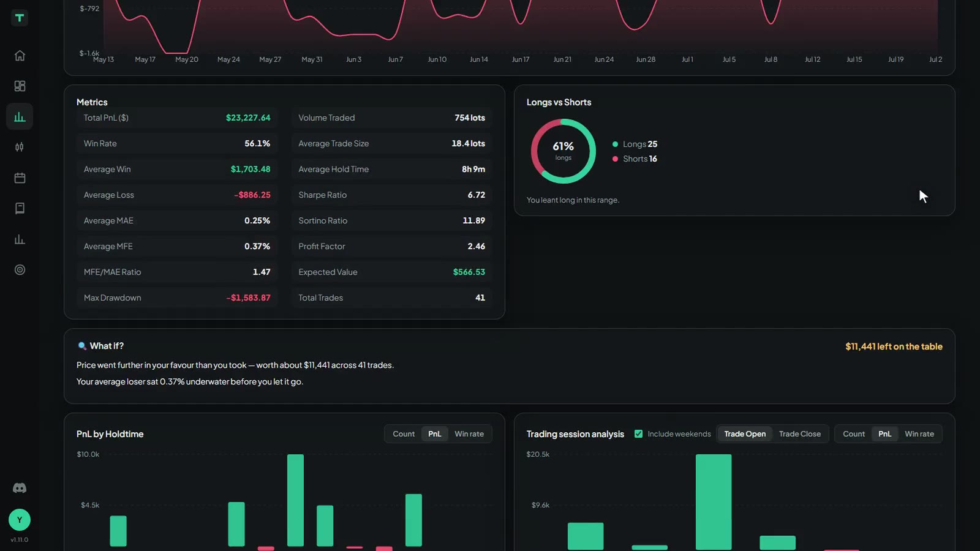Open the calendar icon in sidebar
The width and height of the screenshot is (980, 551).
20,178
